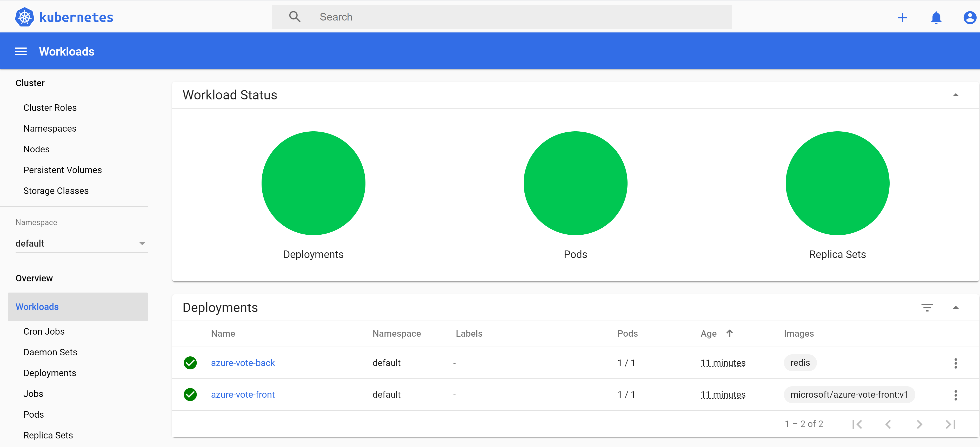
Task: Click in the Search field
Action: pyautogui.click(x=501, y=17)
